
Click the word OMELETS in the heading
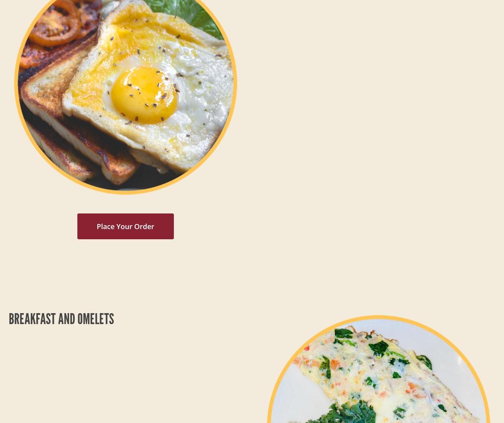96,319
